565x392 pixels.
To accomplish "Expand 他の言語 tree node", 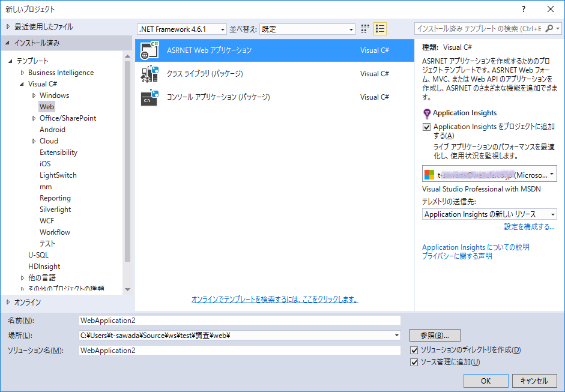I will coord(22,278).
